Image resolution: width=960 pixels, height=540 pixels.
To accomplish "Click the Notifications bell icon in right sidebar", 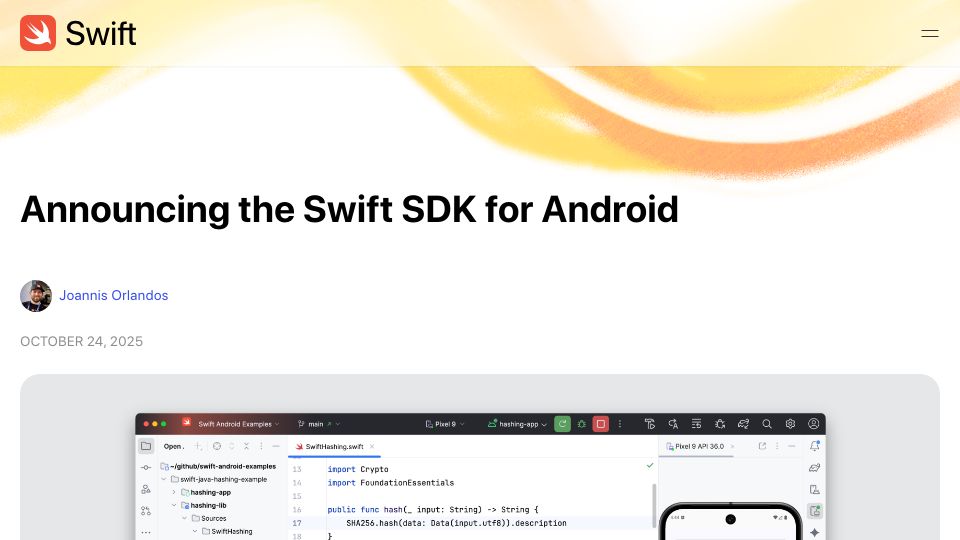I will click(814, 446).
